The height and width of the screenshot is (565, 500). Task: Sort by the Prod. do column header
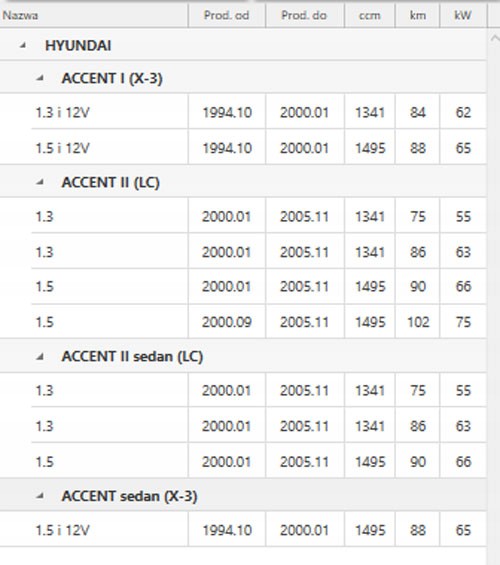click(304, 15)
